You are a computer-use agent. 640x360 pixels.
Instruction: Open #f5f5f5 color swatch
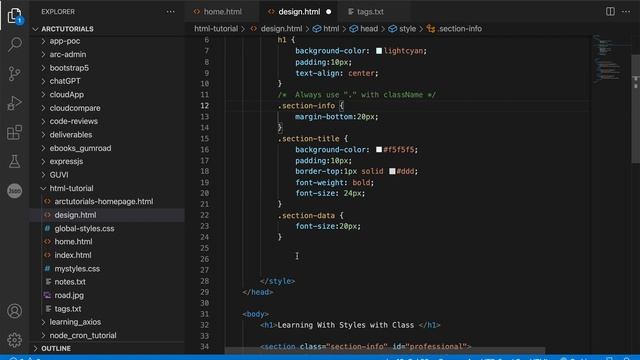(x=379, y=150)
